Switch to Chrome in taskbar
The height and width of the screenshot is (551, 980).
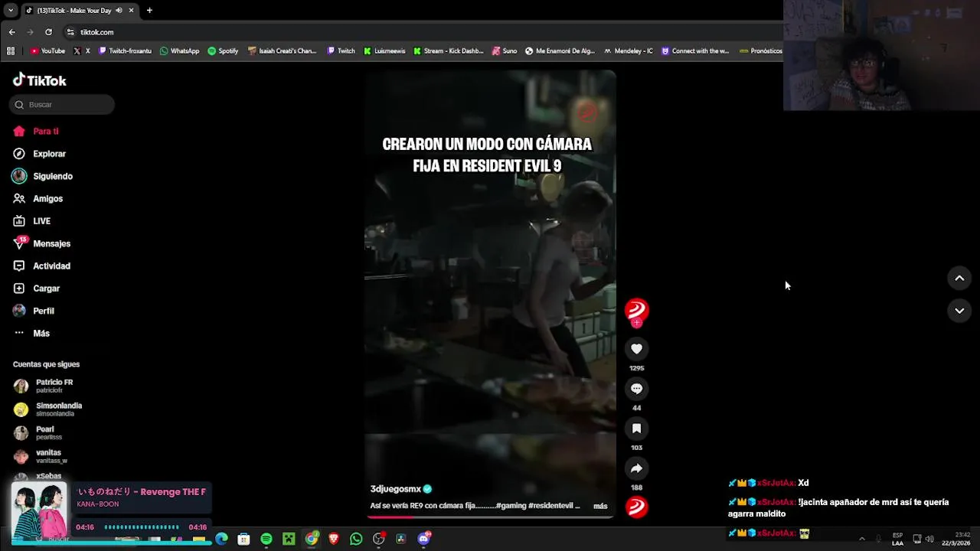tap(311, 539)
